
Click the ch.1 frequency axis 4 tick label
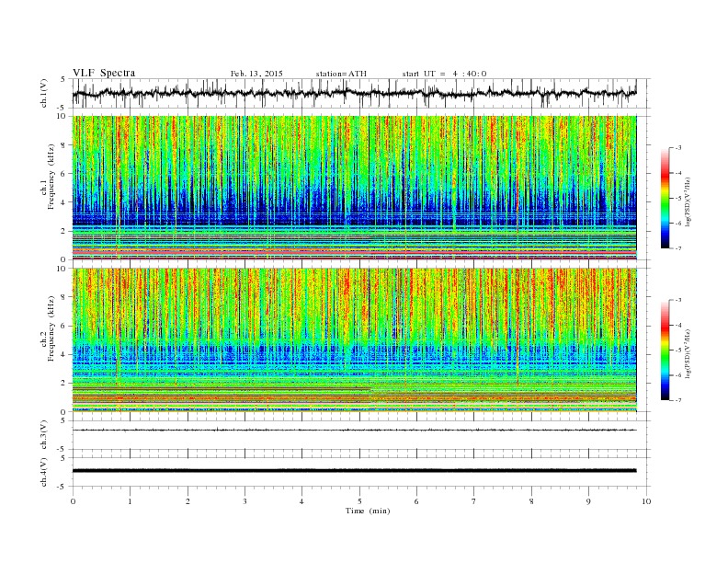tap(64, 202)
